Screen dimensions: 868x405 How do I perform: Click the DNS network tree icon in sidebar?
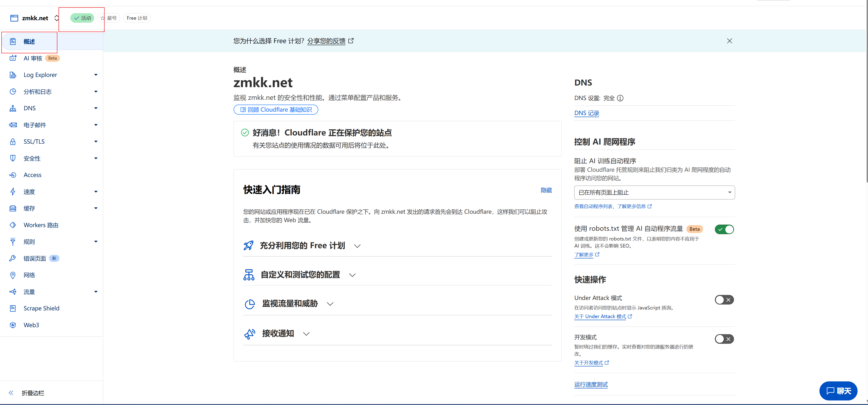[x=13, y=108]
